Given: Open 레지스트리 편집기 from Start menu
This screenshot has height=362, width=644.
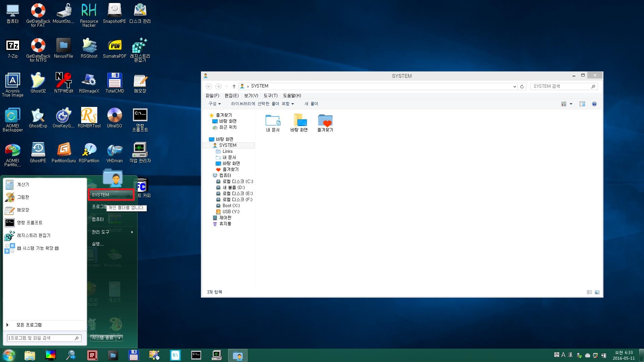Looking at the screenshot, I should tap(33, 235).
